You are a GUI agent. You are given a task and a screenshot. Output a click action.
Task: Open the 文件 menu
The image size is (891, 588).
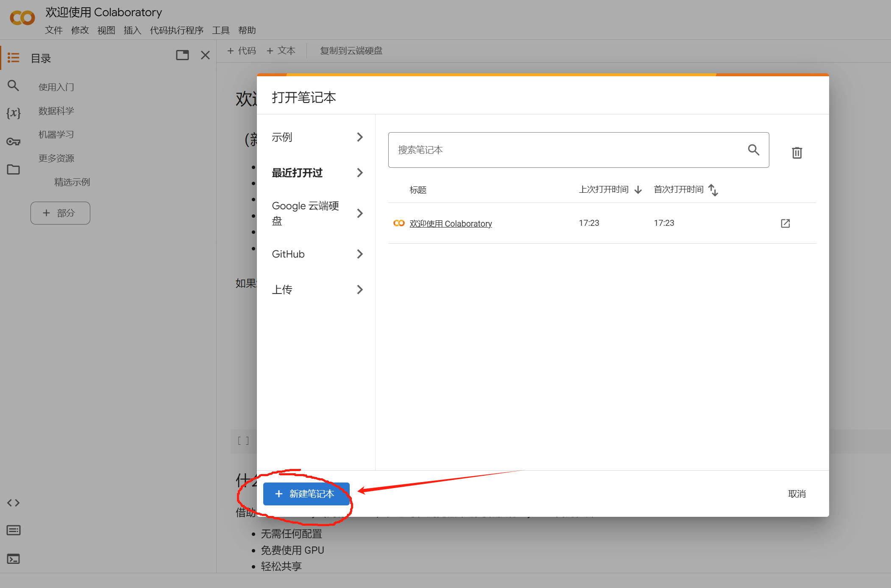[54, 30]
